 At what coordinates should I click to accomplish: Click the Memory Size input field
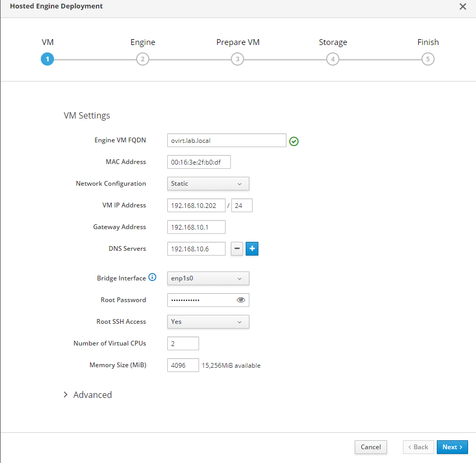click(x=183, y=365)
